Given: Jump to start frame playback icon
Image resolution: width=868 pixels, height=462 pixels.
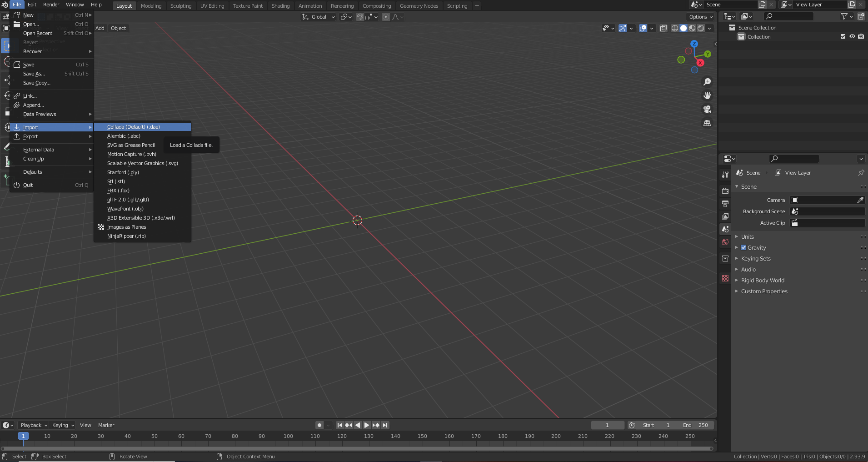Looking at the screenshot, I should [339, 425].
